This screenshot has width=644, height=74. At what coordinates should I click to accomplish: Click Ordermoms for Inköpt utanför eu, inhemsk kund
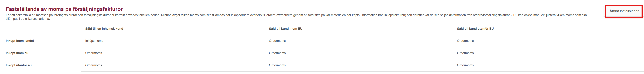coord(94,65)
